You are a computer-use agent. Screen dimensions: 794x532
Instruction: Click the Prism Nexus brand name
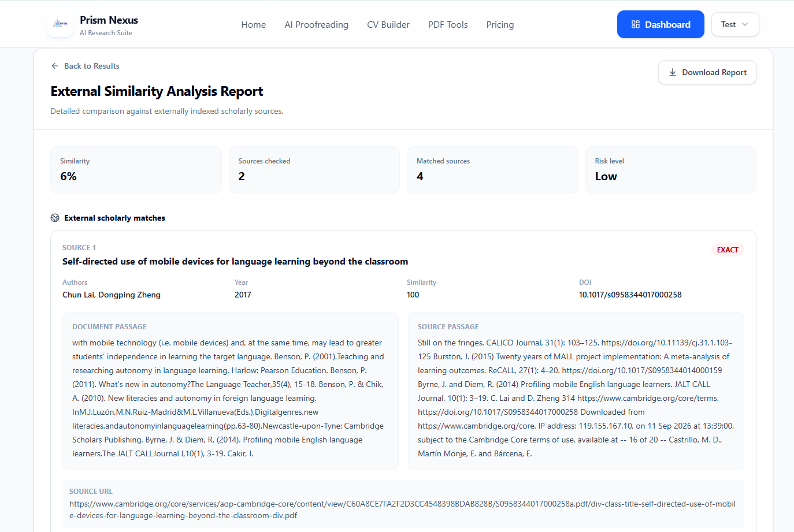coord(109,20)
